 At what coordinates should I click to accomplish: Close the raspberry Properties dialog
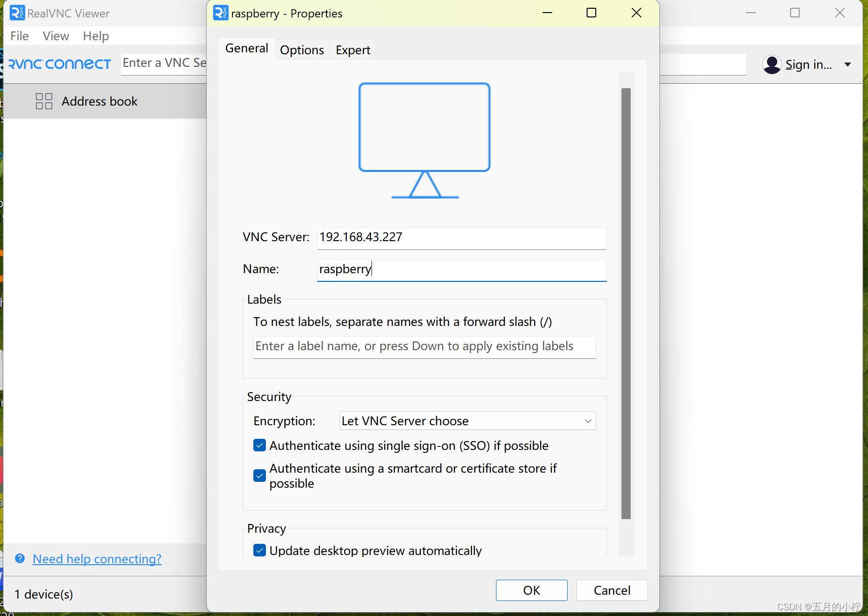tap(636, 13)
